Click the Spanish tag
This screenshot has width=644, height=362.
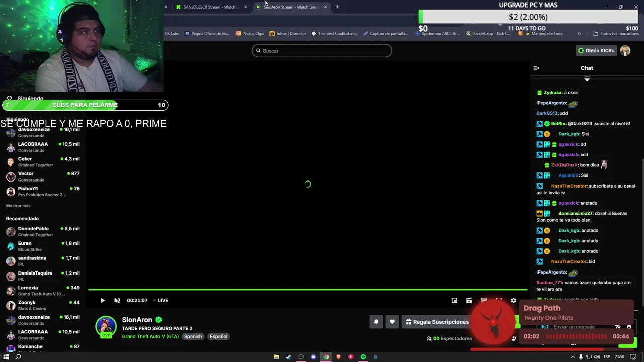(x=193, y=336)
